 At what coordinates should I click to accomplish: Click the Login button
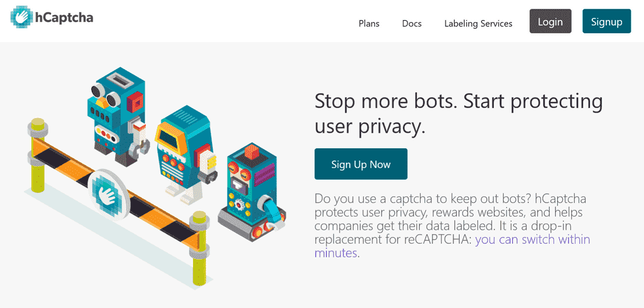tap(550, 21)
